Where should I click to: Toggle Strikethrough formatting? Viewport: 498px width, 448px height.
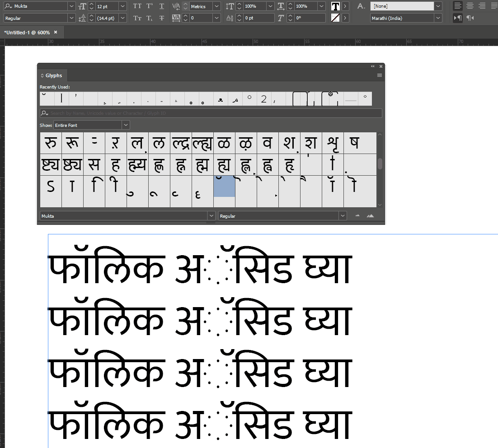(162, 18)
